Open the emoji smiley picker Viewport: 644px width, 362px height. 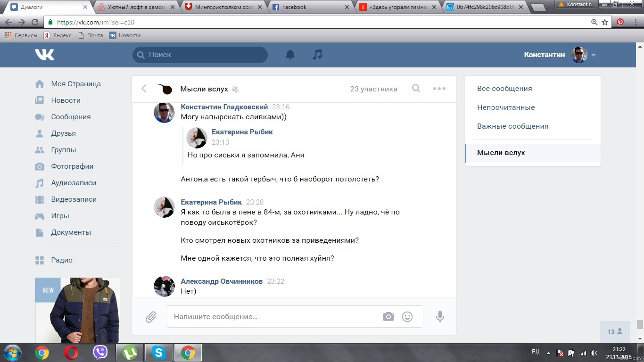pos(407,317)
